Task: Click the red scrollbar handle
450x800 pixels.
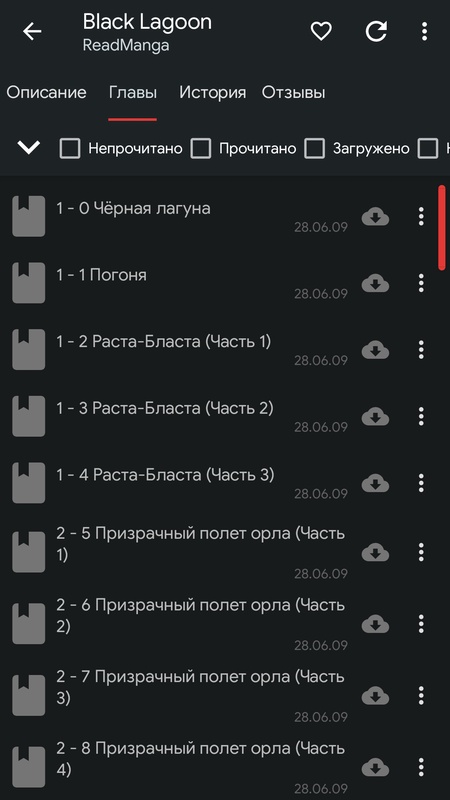Action: (442, 228)
